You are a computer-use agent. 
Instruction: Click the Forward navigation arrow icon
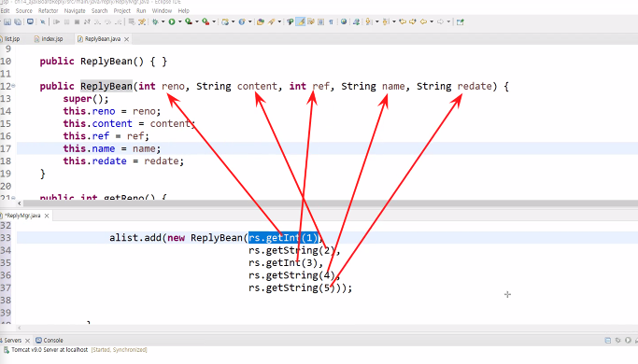point(440,22)
